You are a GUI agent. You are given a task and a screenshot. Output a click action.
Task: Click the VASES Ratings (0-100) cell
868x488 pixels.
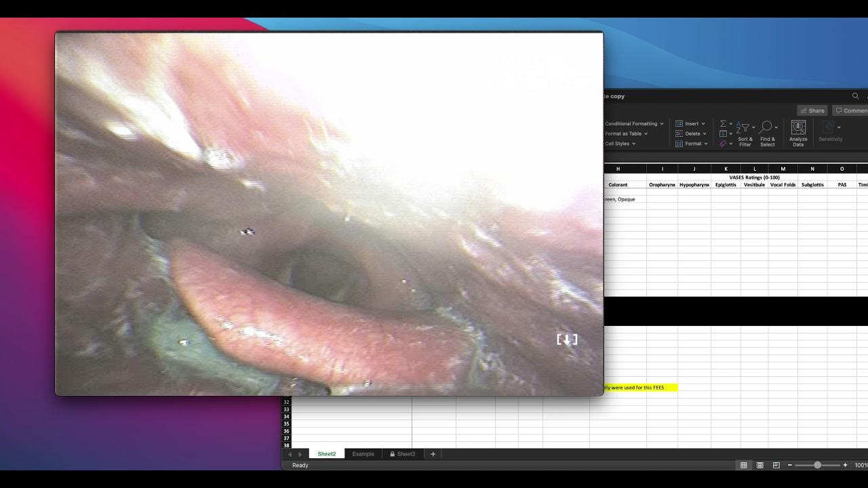pyautogui.click(x=754, y=178)
